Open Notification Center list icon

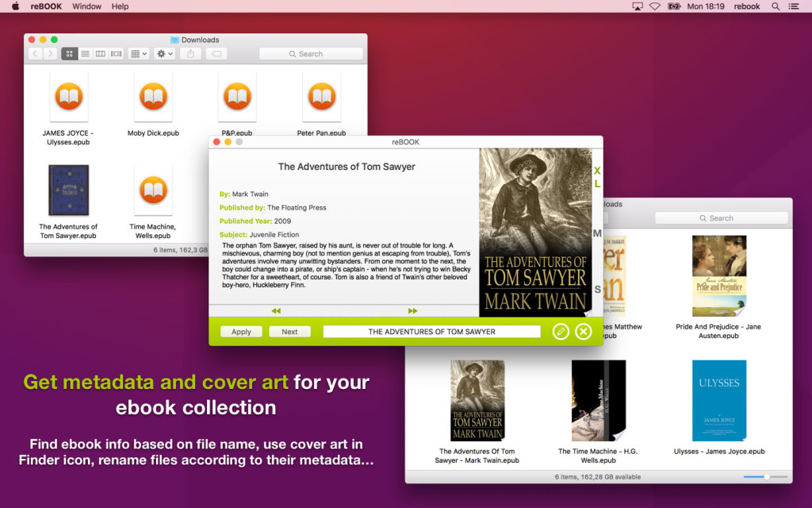coord(793,6)
